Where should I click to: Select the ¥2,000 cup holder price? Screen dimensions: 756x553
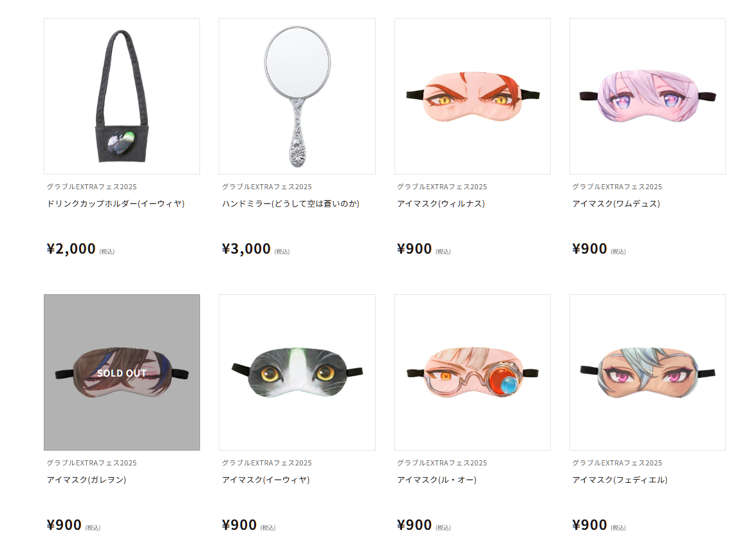pos(71,248)
